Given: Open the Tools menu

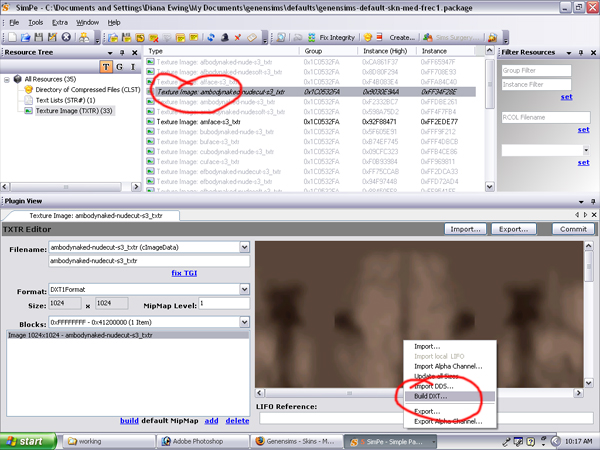Looking at the screenshot, I should (x=36, y=23).
